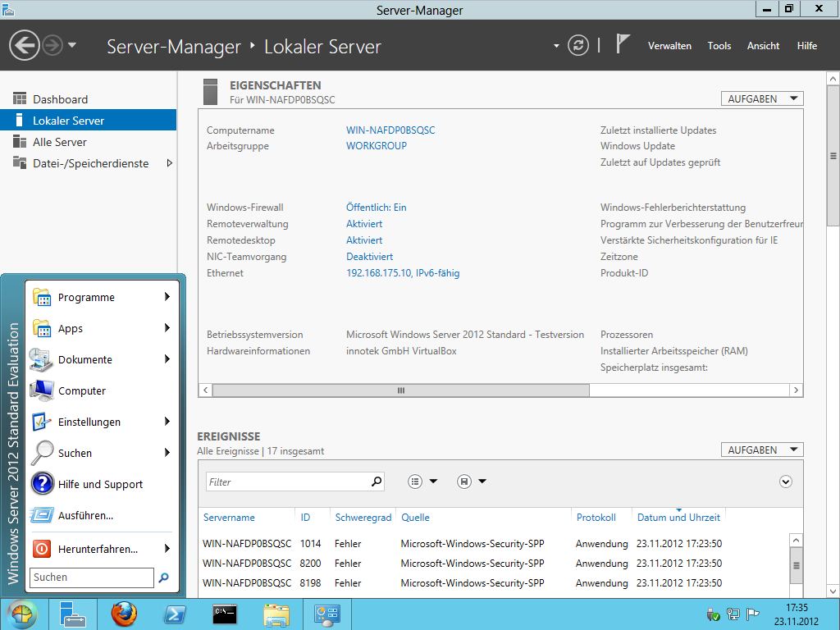The width and height of the screenshot is (840, 630).
Task: Open the Verwalten menu
Action: coord(669,46)
